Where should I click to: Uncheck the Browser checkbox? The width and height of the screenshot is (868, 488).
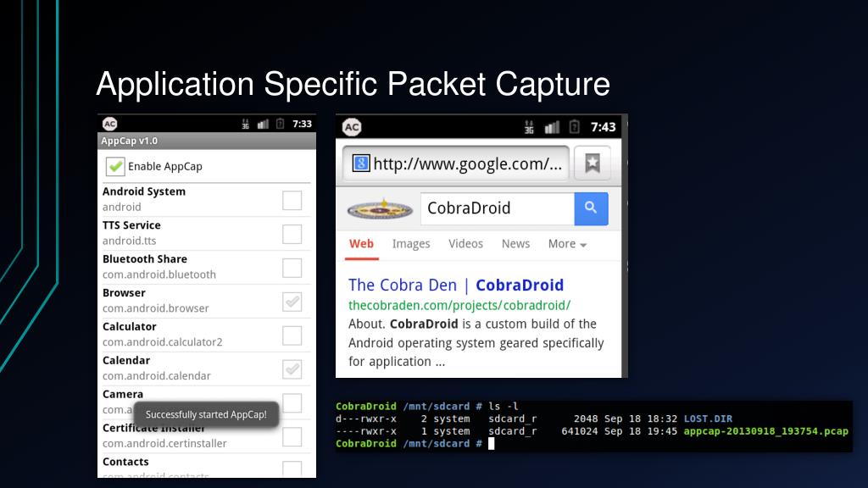point(292,302)
